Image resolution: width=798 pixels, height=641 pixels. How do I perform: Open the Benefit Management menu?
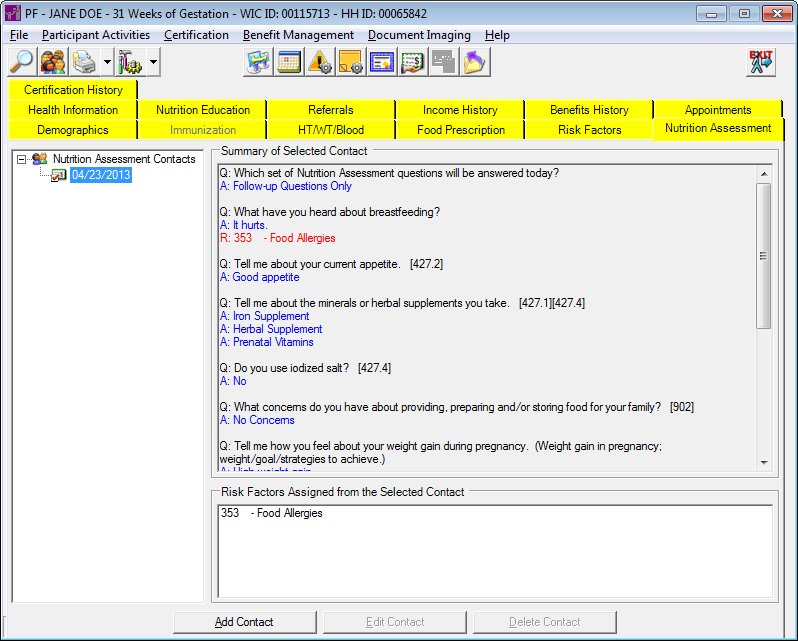(298, 35)
